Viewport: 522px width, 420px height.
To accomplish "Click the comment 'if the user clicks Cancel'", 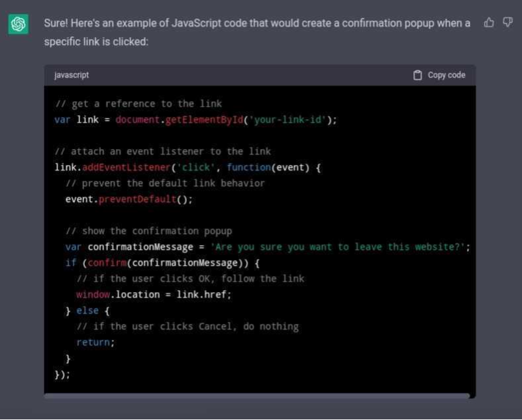I will click(187, 327).
